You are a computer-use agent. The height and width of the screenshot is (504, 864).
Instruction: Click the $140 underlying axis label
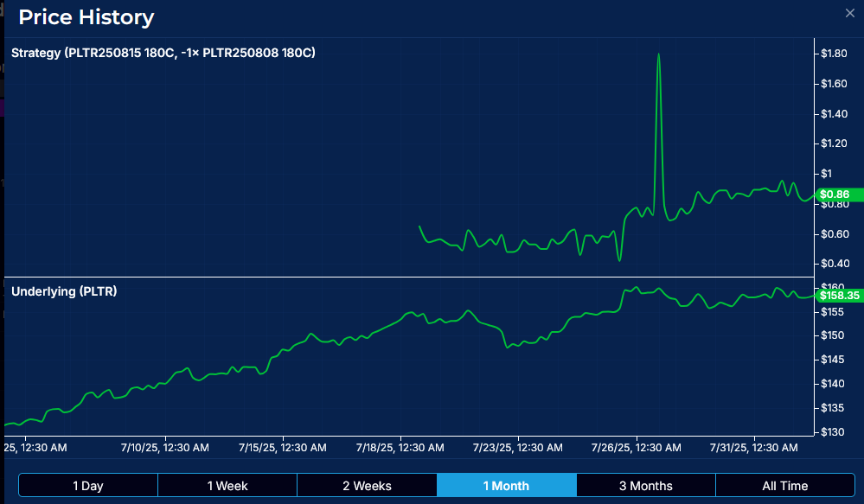coord(832,384)
